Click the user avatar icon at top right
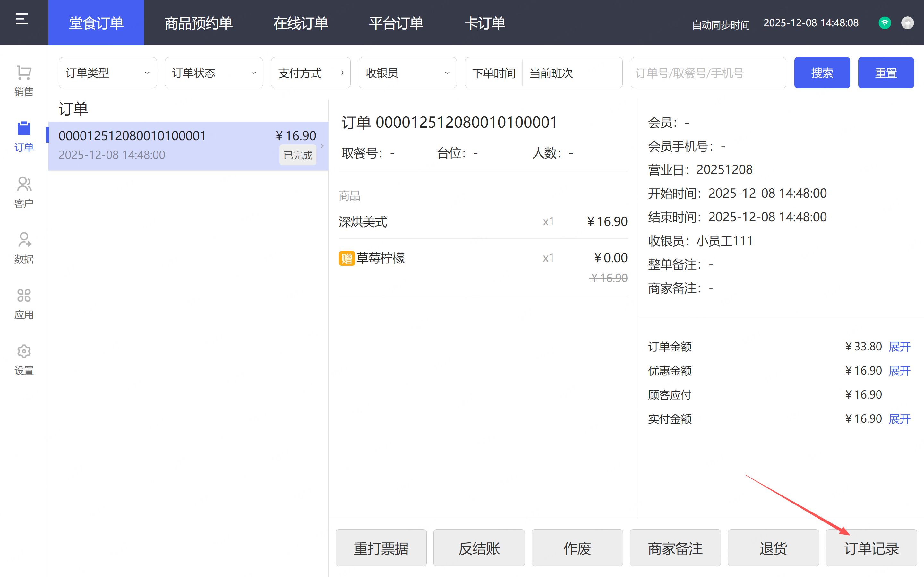This screenshot has height=577, width=924. tap(907, 23)
